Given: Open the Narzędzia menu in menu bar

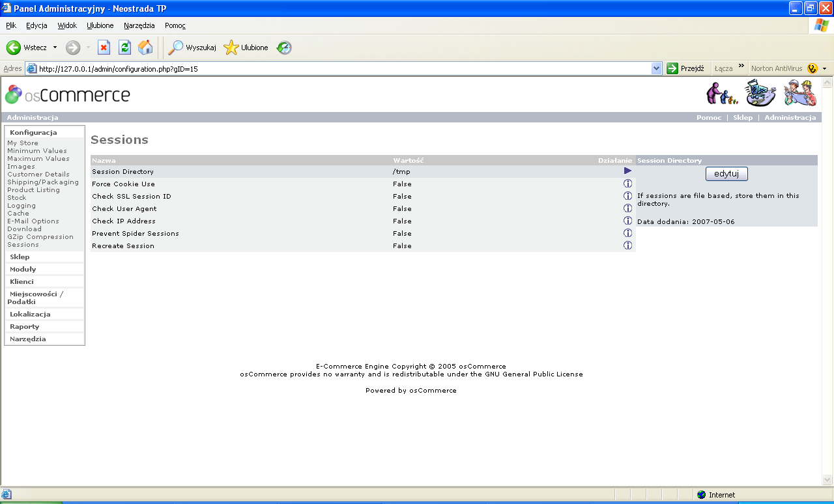Looking at the screenshot, I should [139, 25].
